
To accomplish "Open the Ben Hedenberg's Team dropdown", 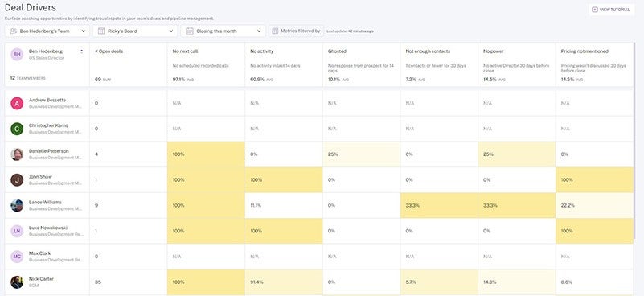I will [47, 31].
